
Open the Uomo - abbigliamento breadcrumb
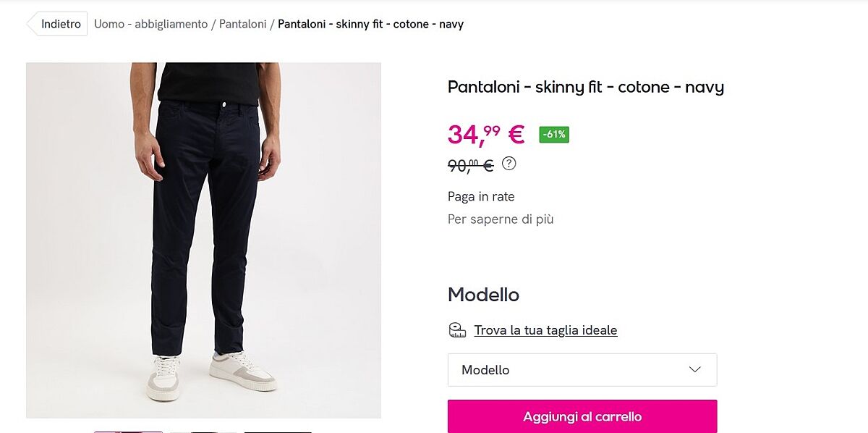pyautogui.click(x=150, y=24)
